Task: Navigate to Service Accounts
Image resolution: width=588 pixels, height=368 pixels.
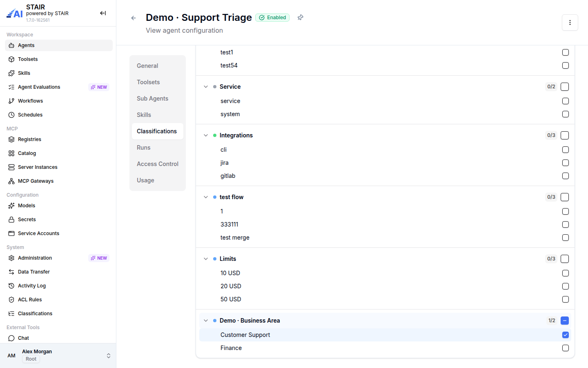Action: click(x=59, y=233)
